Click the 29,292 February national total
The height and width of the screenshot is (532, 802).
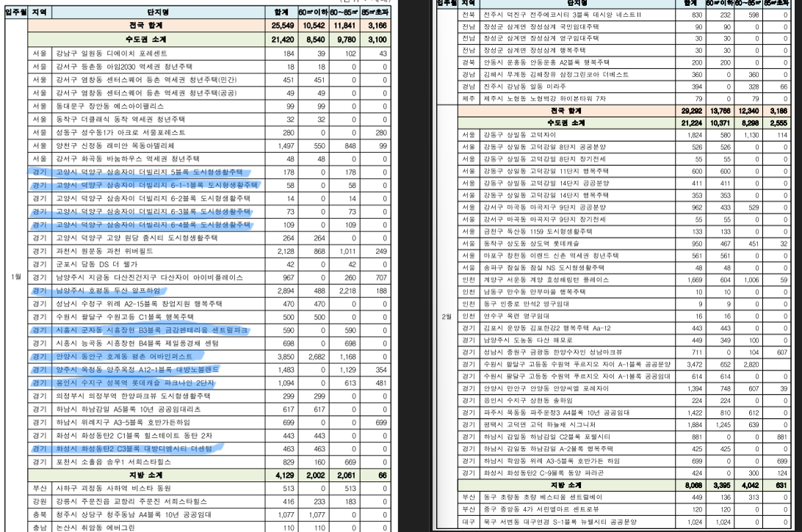[692, 111]
